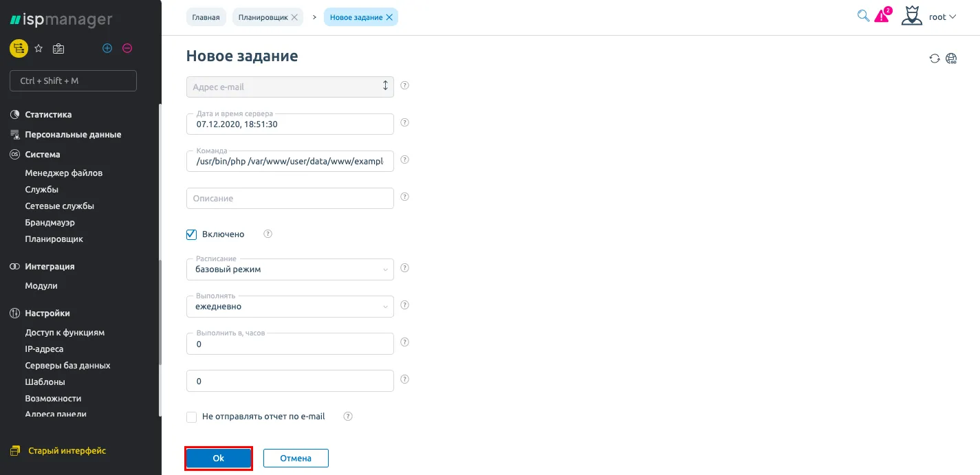Screen dimensions: 980x475
Task: Open Старый интерфейс link
Action: pyautogui.click(x=67, y=451)
